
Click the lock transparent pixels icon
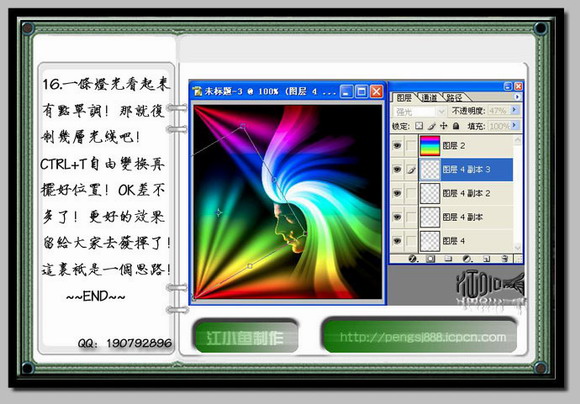[419, 126]
